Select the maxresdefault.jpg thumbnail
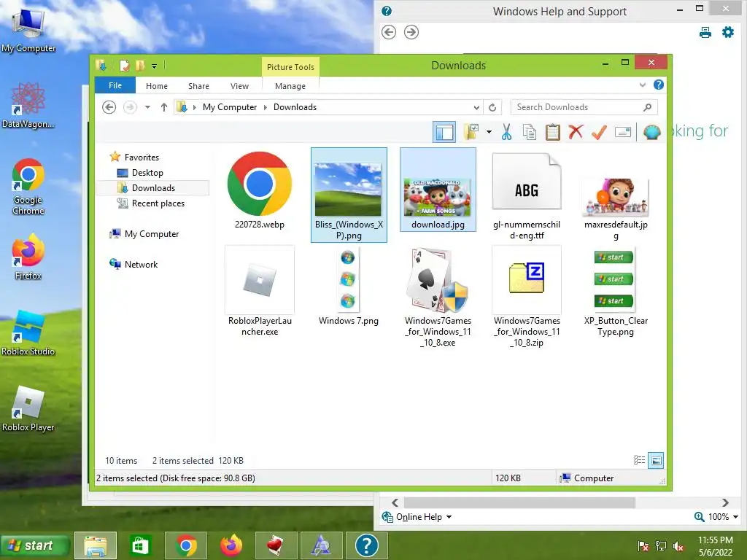Viewport: 747px width, 560px height. tap(616, 208)
